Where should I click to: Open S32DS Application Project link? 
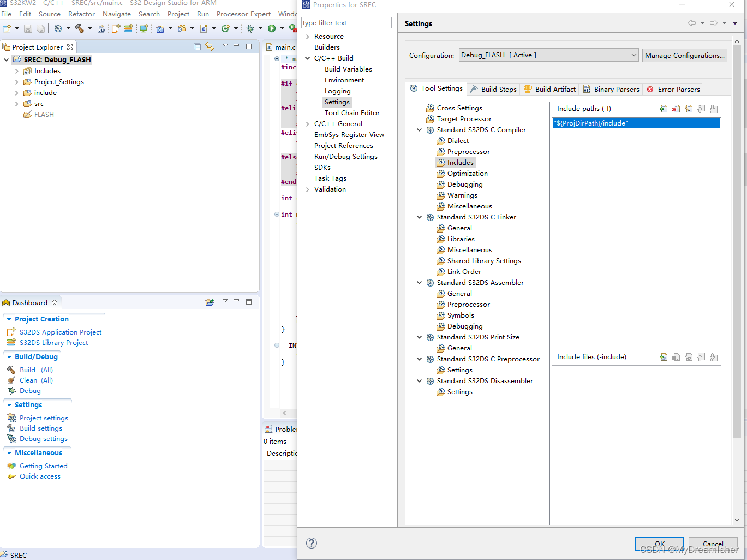[x=61, y=332]
